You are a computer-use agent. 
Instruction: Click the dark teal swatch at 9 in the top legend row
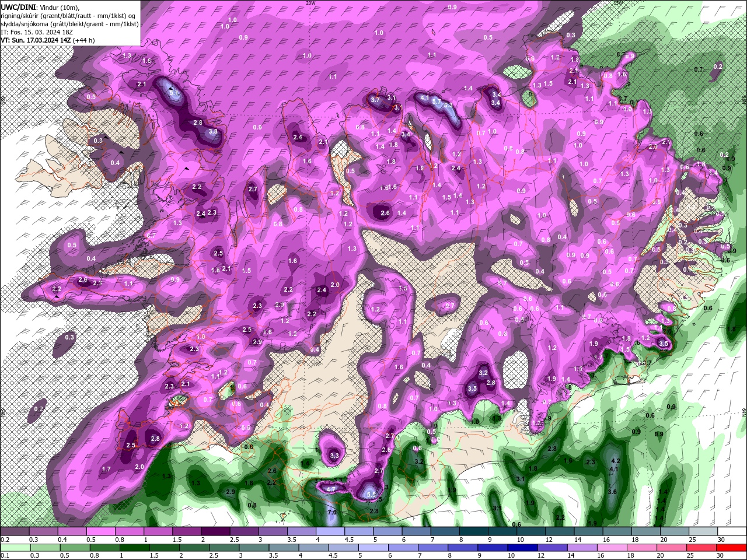503,531
